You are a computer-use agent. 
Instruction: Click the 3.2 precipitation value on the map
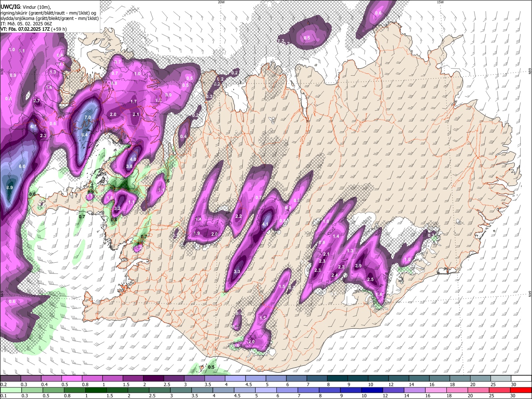tap(117, 208)
